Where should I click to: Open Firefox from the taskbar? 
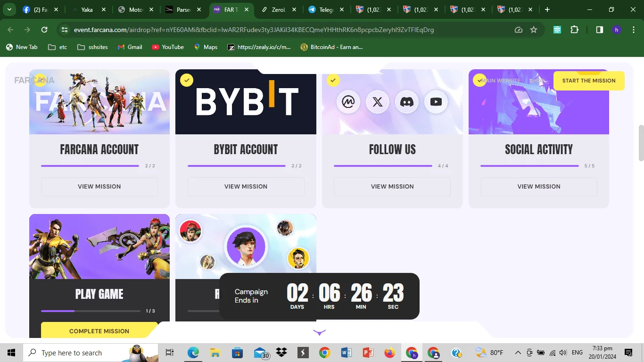tap(389, 353)
